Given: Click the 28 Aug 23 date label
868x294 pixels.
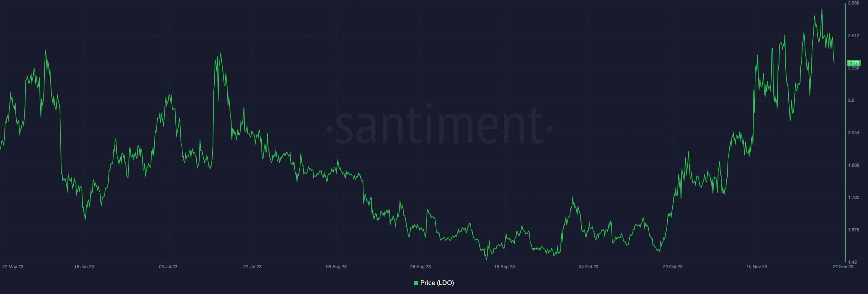Looking at the screenshot, I should (420, 267).
